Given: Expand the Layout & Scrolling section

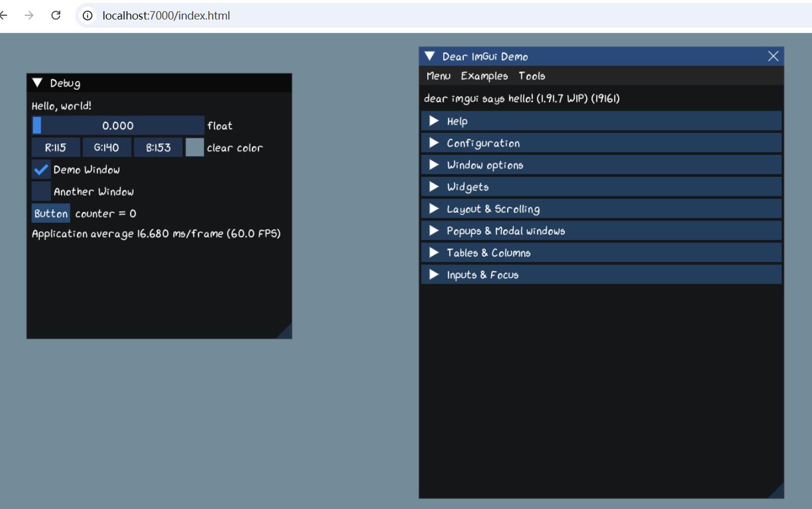Looking at the screenshot, I should (602, 209).
